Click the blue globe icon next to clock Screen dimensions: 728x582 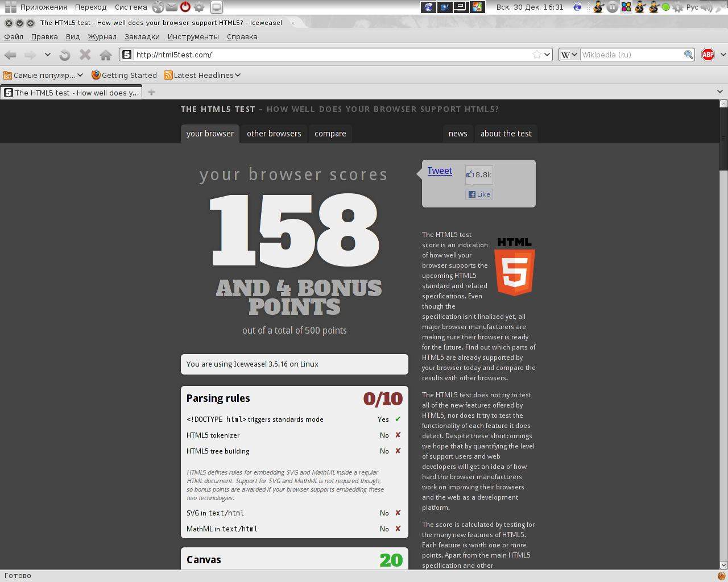coord(577,7)
